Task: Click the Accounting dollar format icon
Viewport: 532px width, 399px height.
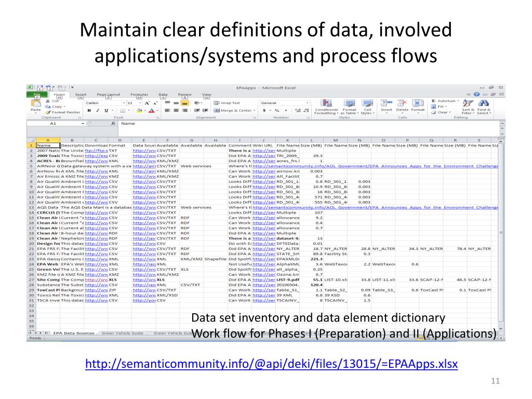Action: 264,110
